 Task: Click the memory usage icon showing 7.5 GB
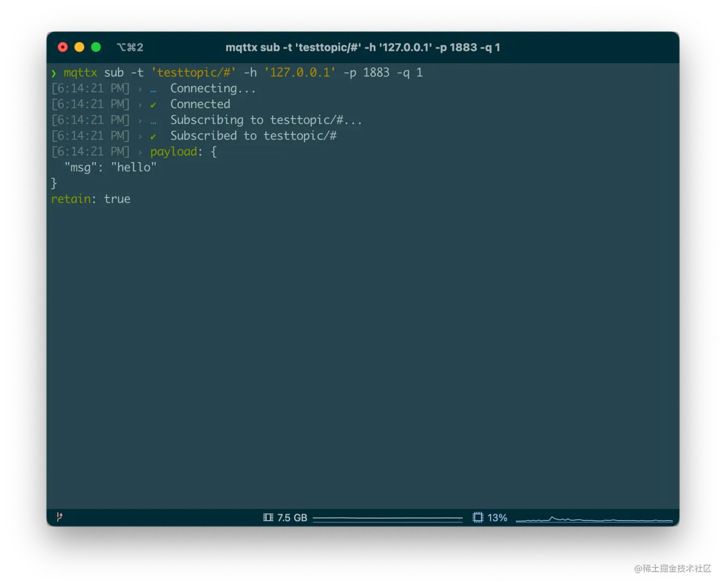[x=268, y=517]
